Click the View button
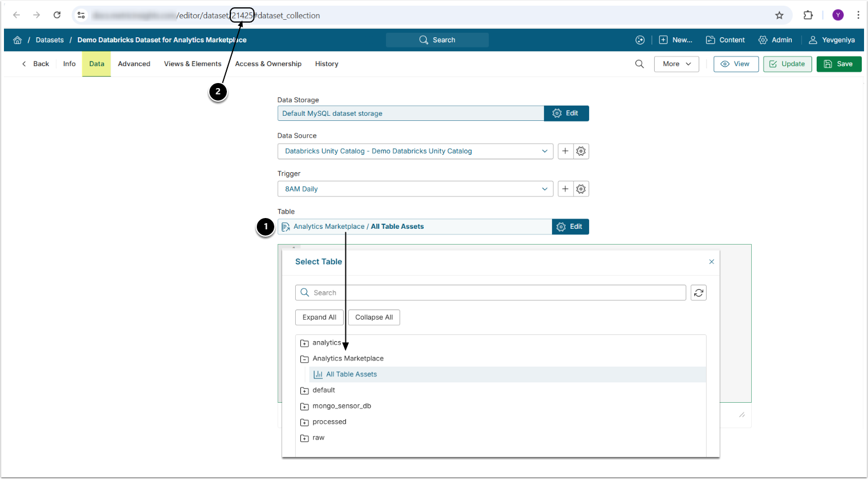This screenshot has height=479, width=868. coord(736,64)
